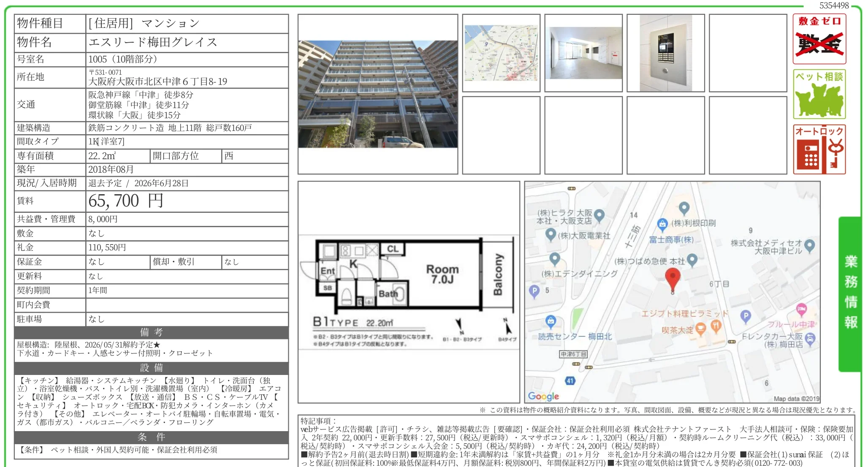Click the 喫茶大淀 cafe marker on map
This screenshot has height=467, width=868.
(700, 329)
